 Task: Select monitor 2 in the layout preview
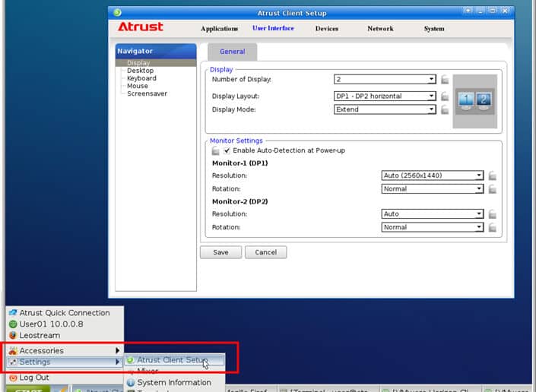(484, 101)
